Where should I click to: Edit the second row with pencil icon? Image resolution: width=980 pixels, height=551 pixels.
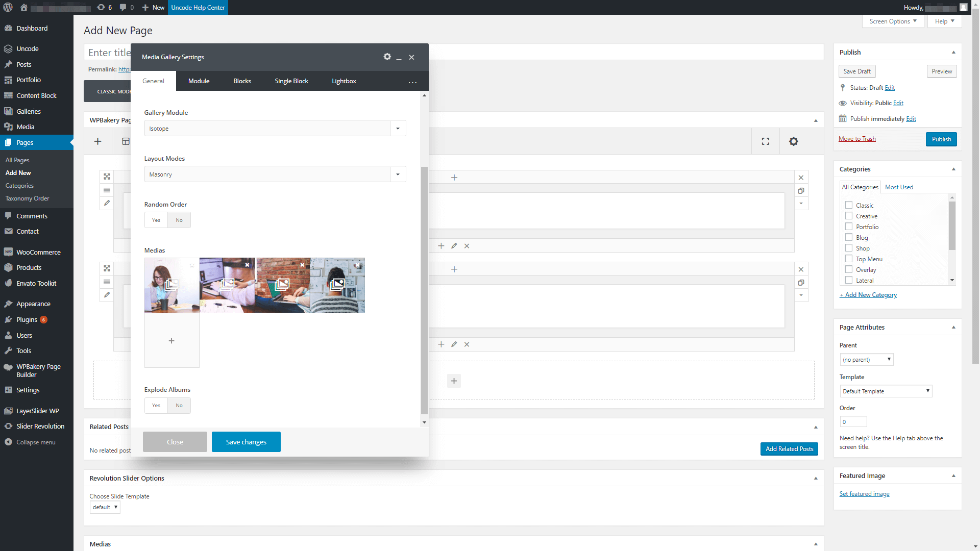(107, 295)
